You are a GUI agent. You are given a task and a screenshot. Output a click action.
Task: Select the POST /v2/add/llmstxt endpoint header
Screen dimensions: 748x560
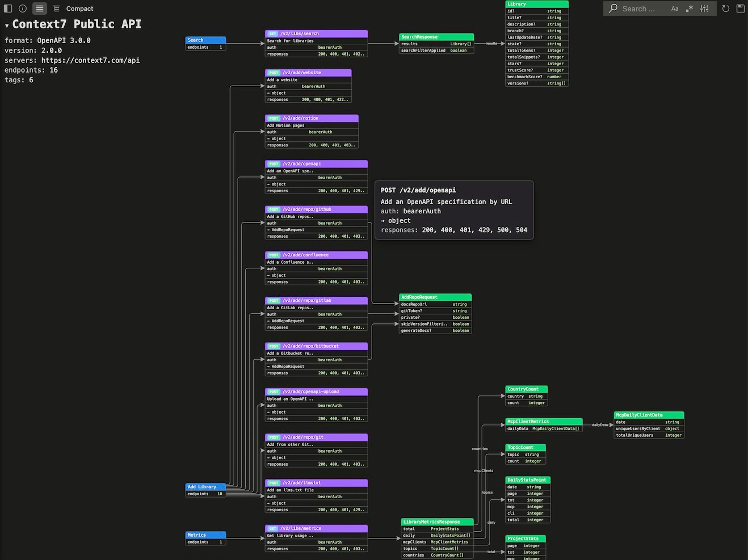316,483
